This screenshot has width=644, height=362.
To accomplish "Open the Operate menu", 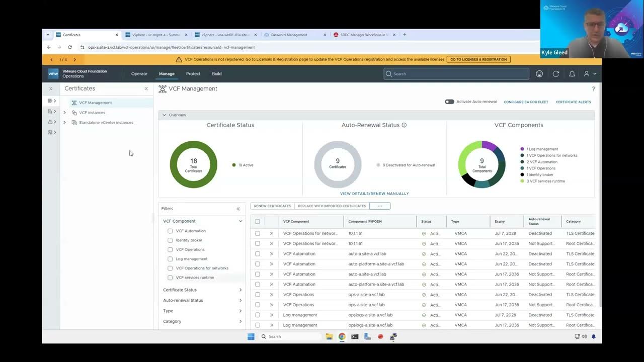I will (139, 74).
